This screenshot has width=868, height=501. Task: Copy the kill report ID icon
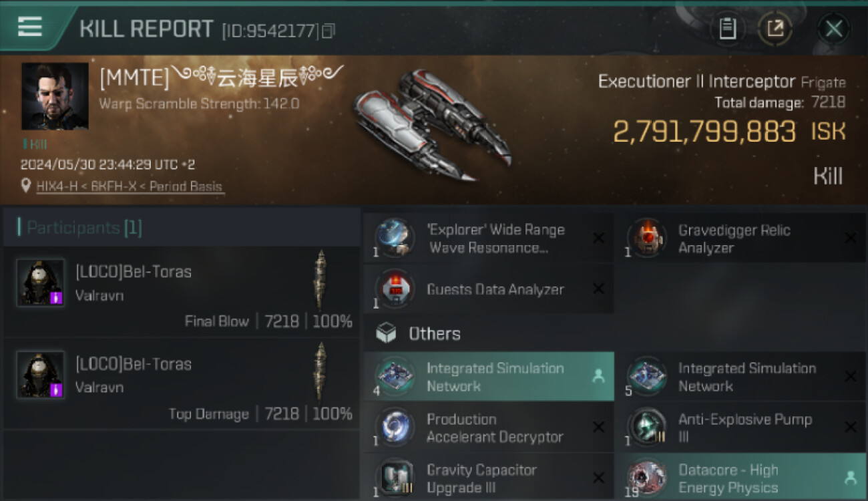point(329,31)
